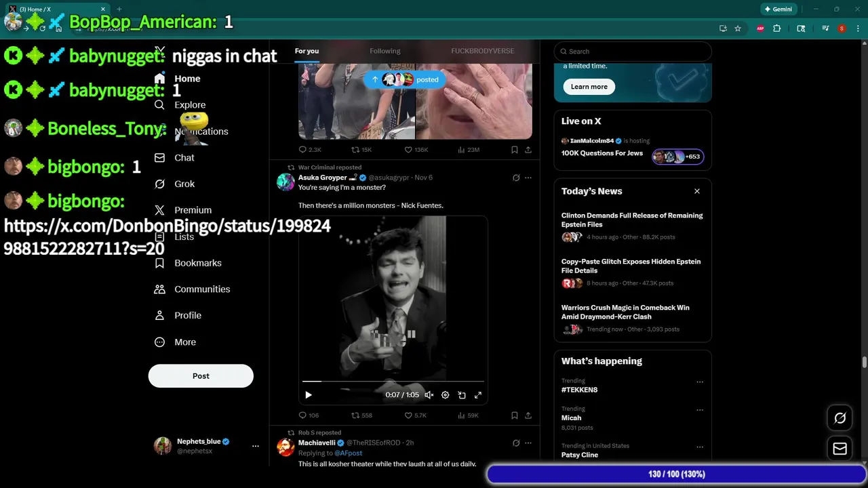
Task: Open Copy-Paste Glitch Epstein news story
Action: pyautogui.click(x=633, y=272)
